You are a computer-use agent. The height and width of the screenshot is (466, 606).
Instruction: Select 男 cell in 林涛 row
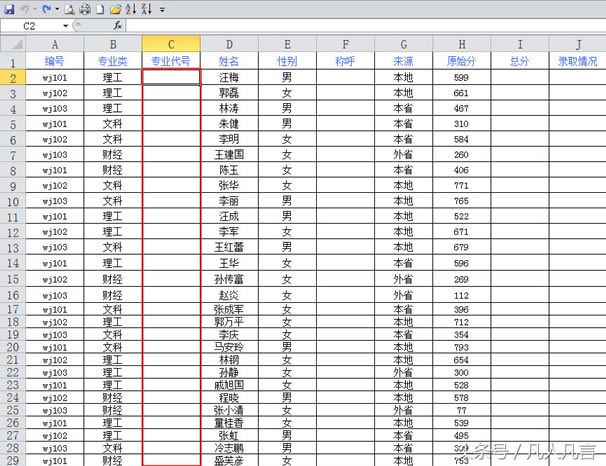(288, 109)
